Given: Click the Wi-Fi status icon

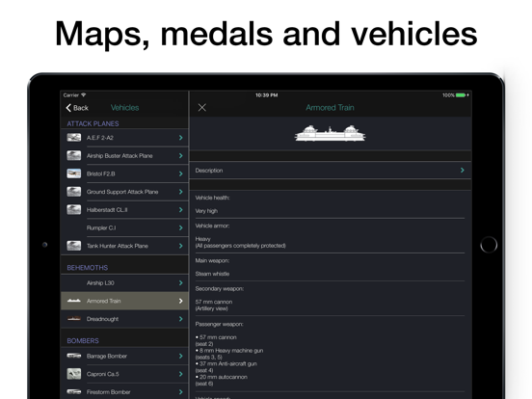Looking at the screenshot, I should pos(84,95).
